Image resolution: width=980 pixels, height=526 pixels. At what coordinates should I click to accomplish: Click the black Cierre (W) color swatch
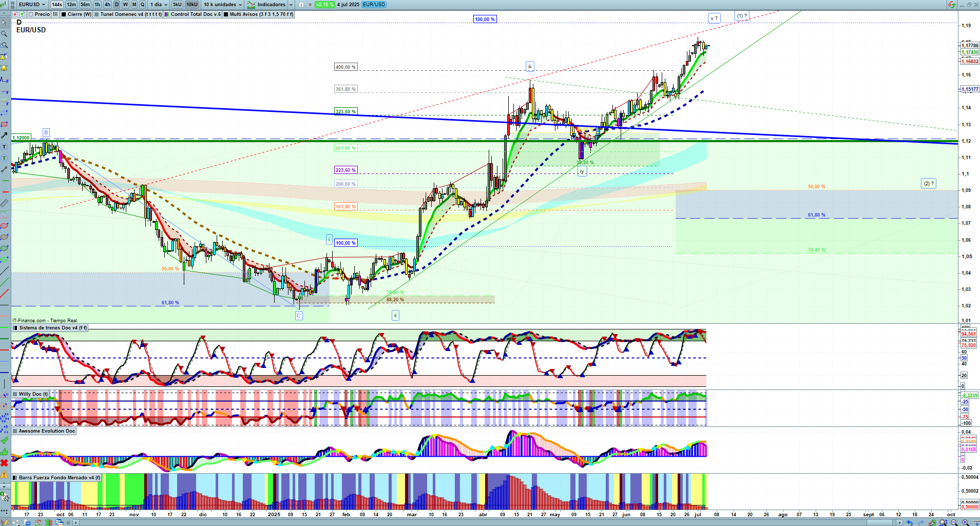64,14
